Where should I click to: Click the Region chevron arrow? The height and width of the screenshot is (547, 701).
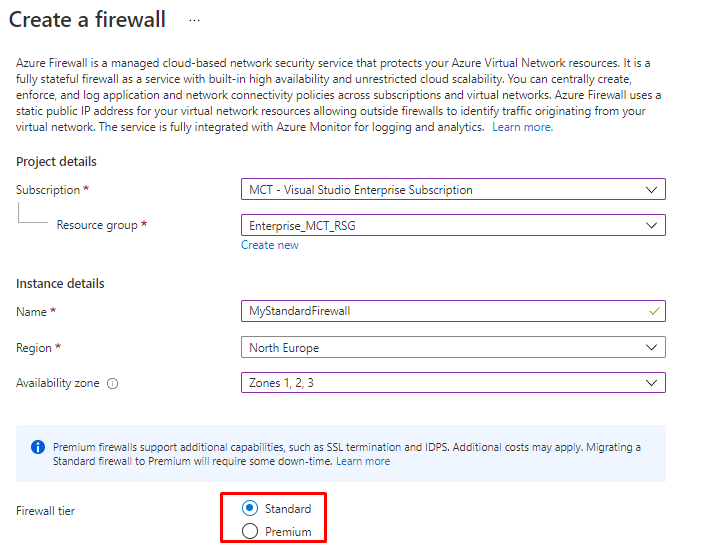point(652,348)
